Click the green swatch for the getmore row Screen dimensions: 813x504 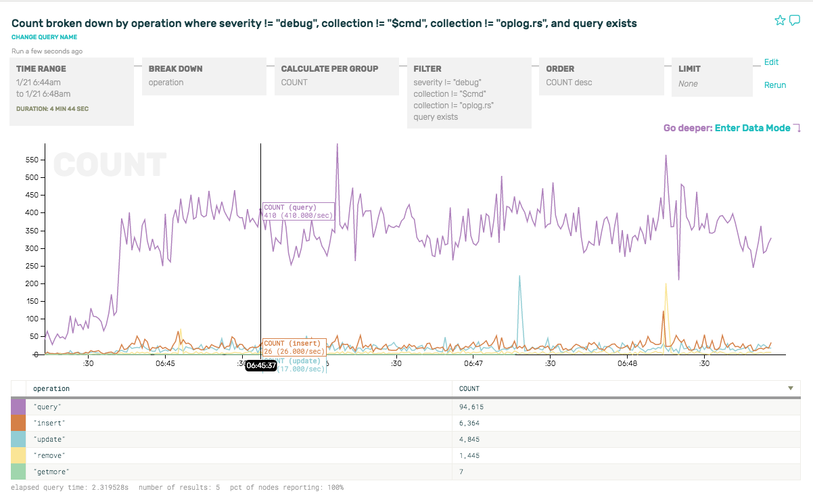tap(18, 472)
